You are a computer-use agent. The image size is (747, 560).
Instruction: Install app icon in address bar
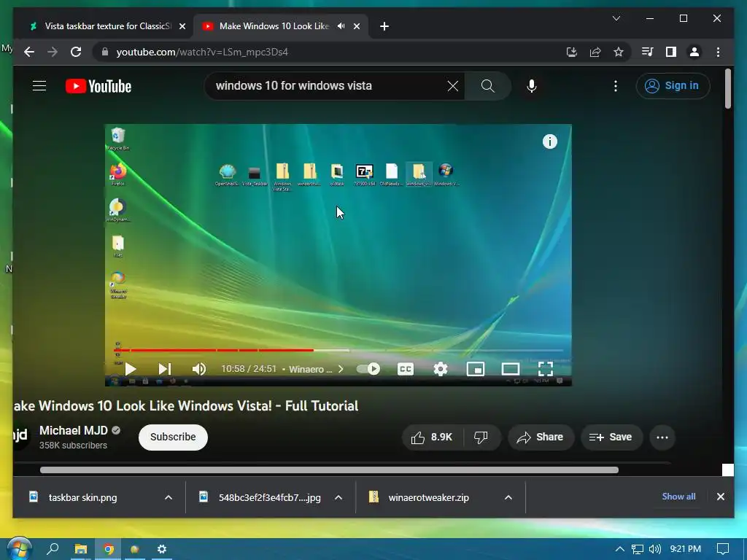pyautogui.click(x=572, y=52)
